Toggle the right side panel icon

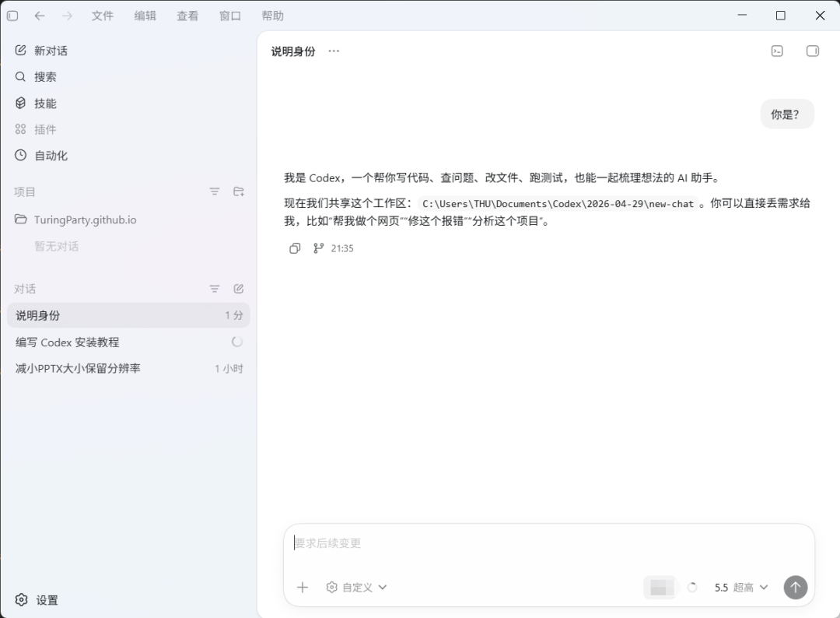[x=813, y=51]
